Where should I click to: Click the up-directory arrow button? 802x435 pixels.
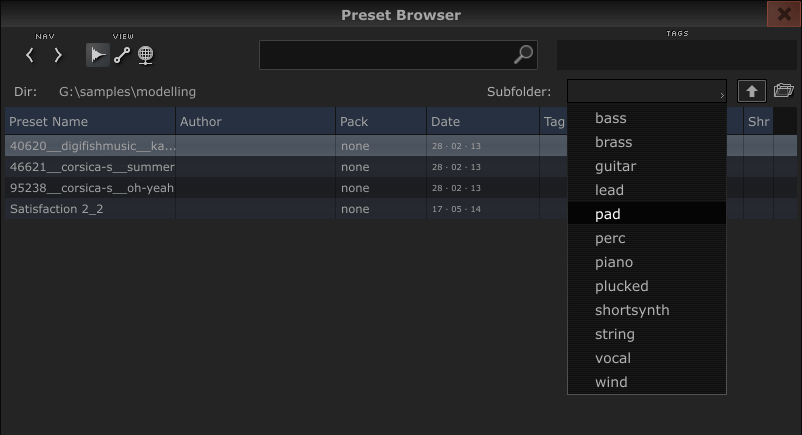pos(751,92)
